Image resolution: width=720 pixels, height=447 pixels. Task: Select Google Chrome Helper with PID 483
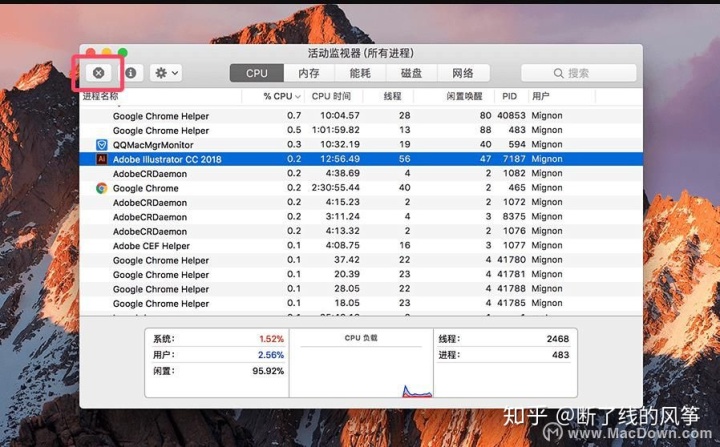pos(361,130)
